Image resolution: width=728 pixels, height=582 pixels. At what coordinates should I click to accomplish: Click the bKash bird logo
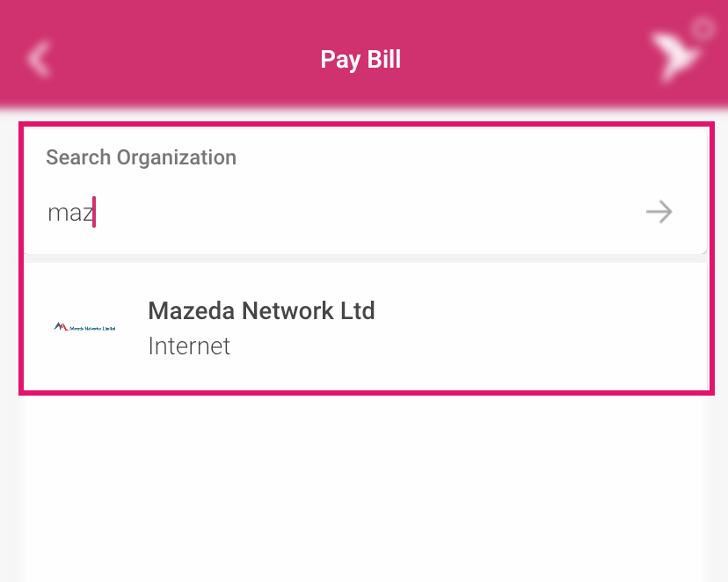tap(674, 58)
